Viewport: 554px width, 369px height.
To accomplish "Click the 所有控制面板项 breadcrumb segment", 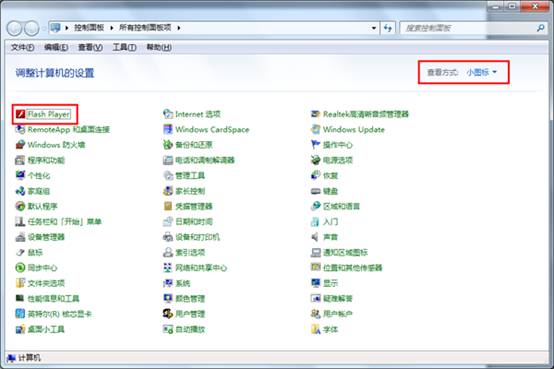I will 145,28.
